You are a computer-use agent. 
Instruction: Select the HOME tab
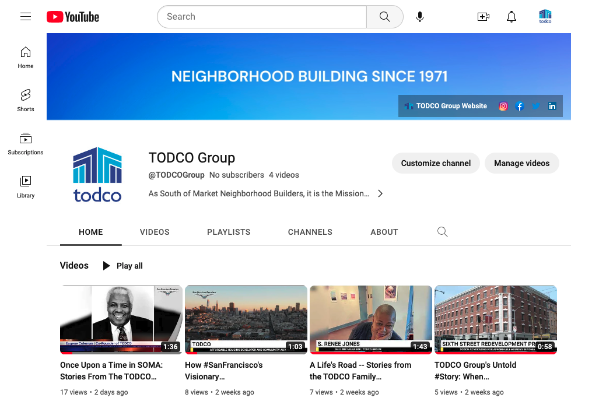point(91,232)
